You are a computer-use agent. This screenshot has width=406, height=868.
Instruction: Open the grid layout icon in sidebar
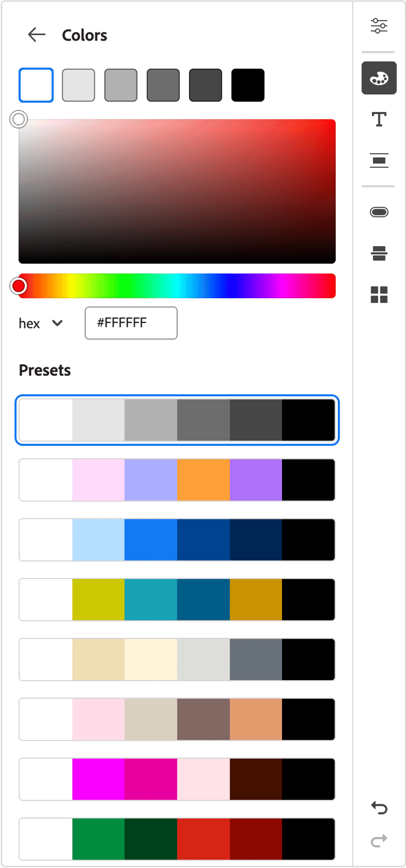click(379, 295)
